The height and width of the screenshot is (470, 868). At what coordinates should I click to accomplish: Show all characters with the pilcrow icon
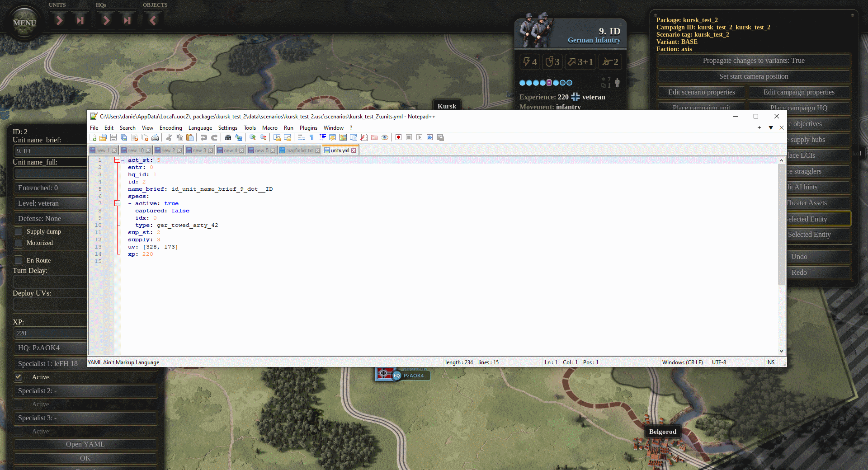(x=311, y=137)
